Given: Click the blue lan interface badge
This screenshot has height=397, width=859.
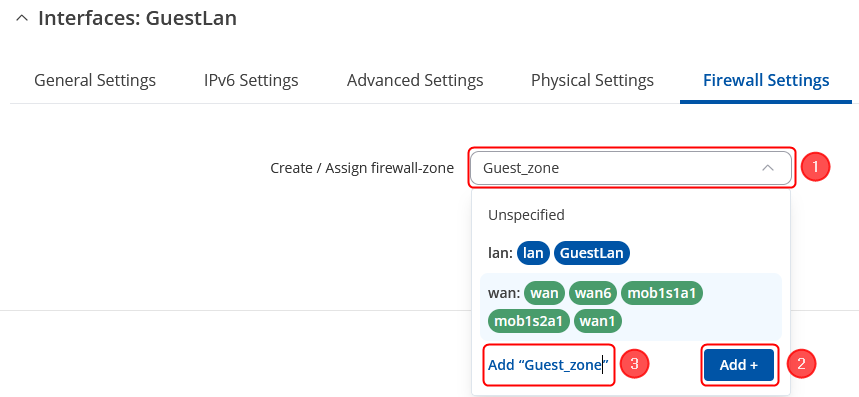Looking at the screenshot, I should tap(533, 253).
